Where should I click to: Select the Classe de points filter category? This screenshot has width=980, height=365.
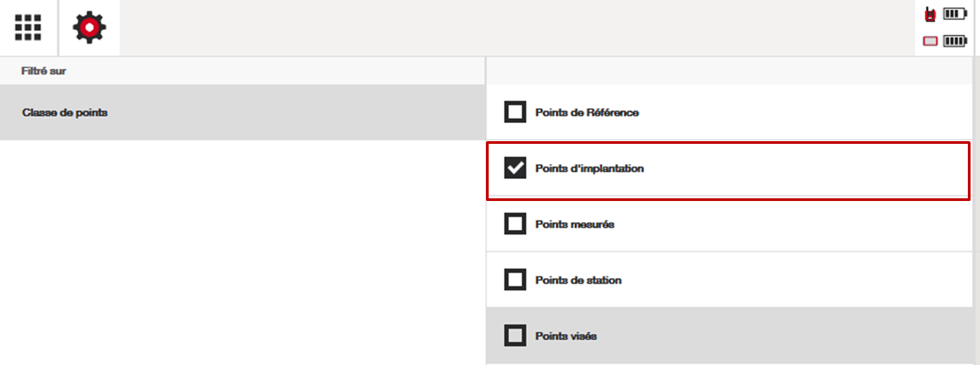click(x=65, y=113)
